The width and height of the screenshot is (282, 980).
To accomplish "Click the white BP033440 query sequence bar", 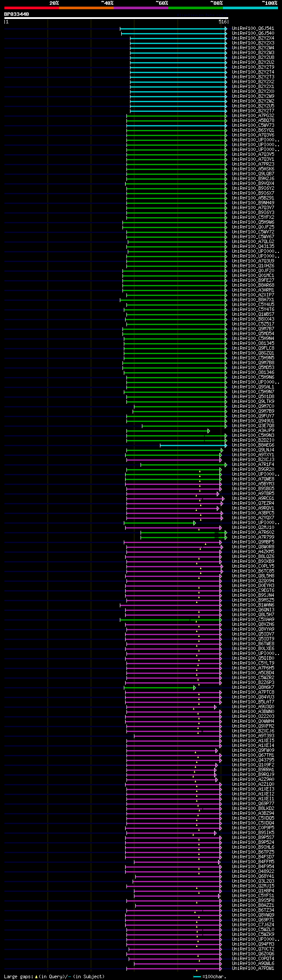I will coord(116,18).
